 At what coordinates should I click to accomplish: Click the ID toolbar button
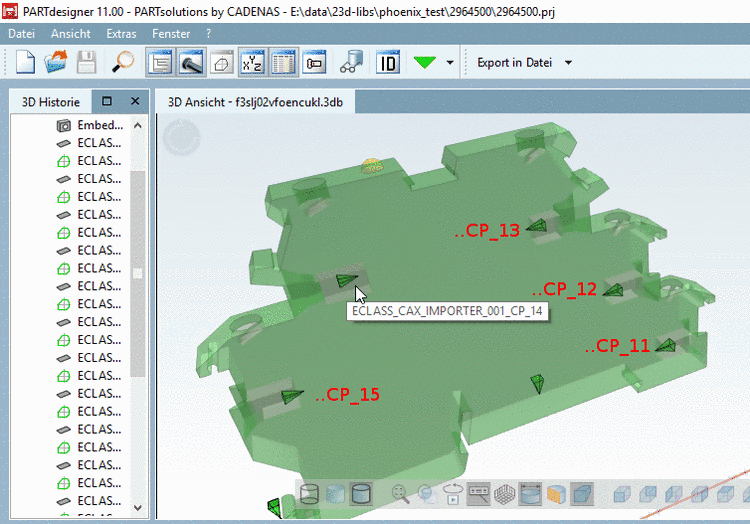point(388,62)
